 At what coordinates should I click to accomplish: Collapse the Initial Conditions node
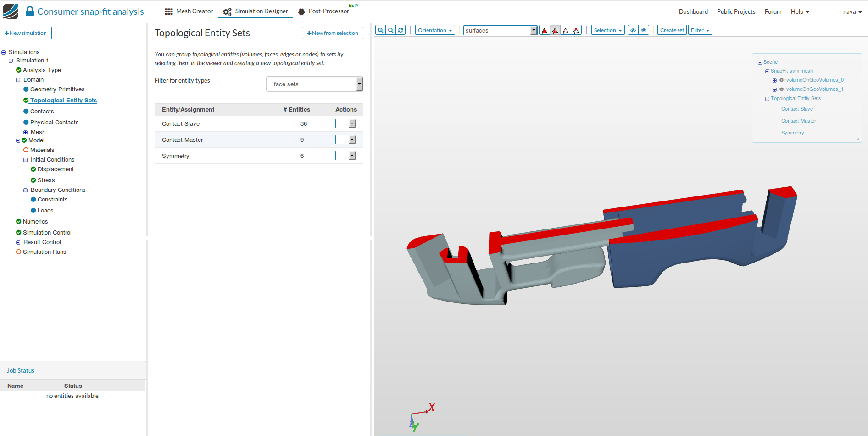26,160
